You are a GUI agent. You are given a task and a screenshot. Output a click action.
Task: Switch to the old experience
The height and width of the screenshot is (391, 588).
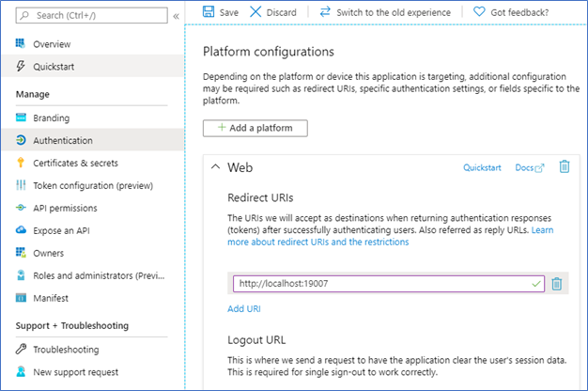tap(384, 12)
